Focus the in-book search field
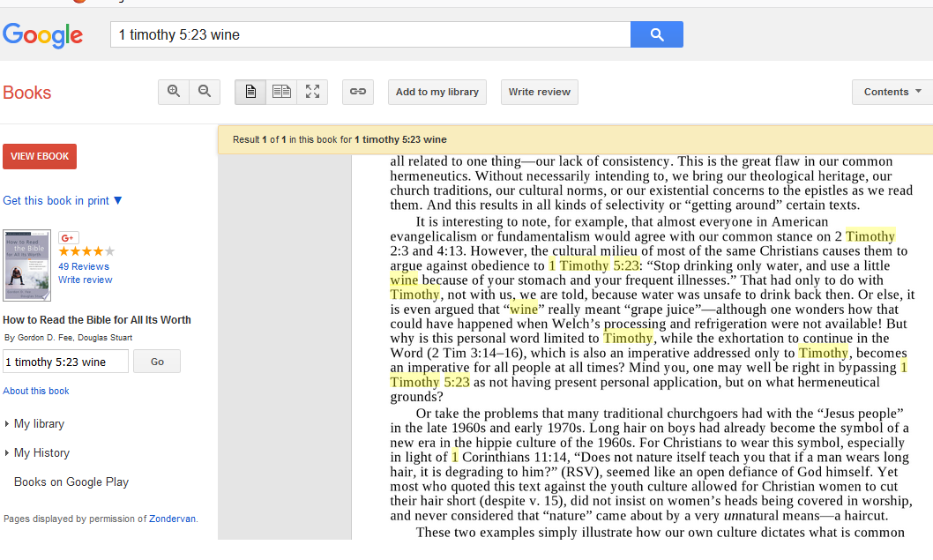 65,362
